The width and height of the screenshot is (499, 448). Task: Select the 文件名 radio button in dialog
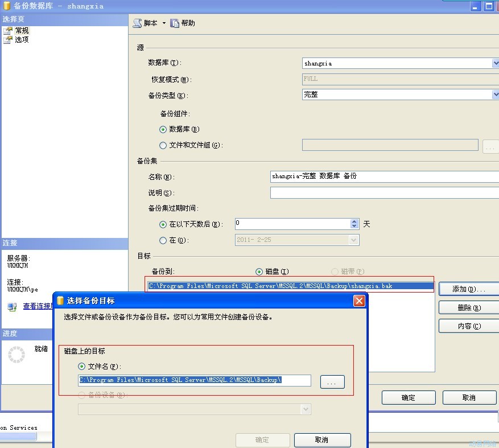[x=82, y=367]
